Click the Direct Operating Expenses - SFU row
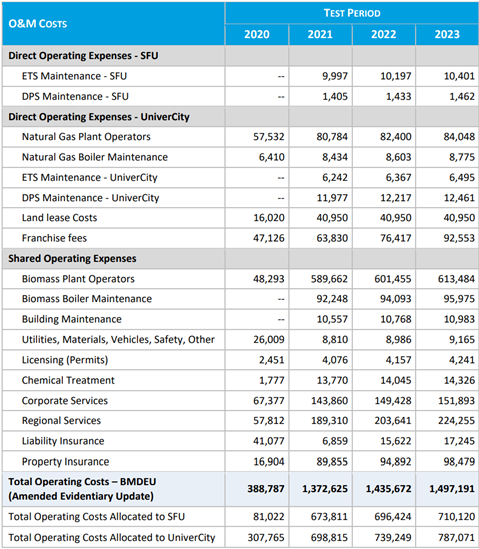479x549 pixels. click(240, 56)
